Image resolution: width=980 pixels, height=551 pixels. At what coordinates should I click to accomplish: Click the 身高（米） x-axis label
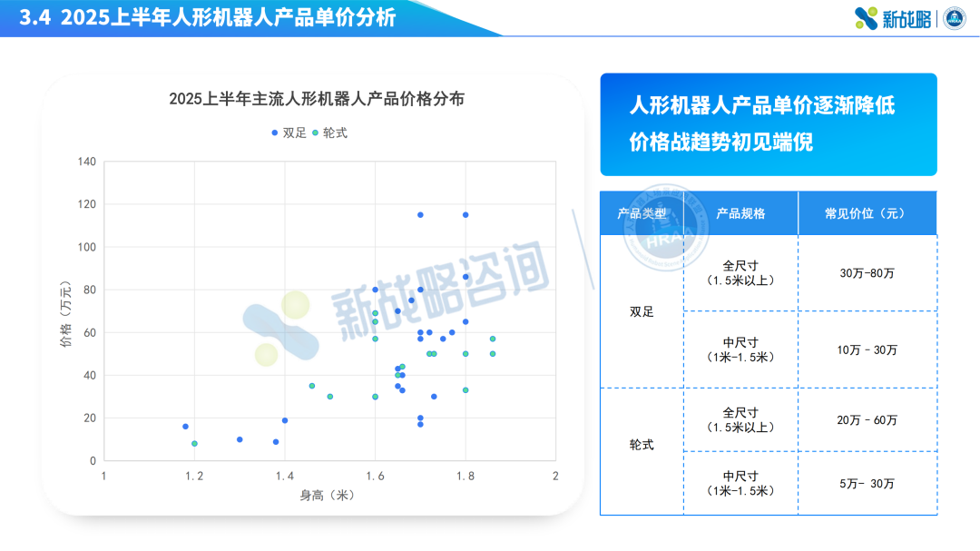pyautogui.click(x=328, y=495)
